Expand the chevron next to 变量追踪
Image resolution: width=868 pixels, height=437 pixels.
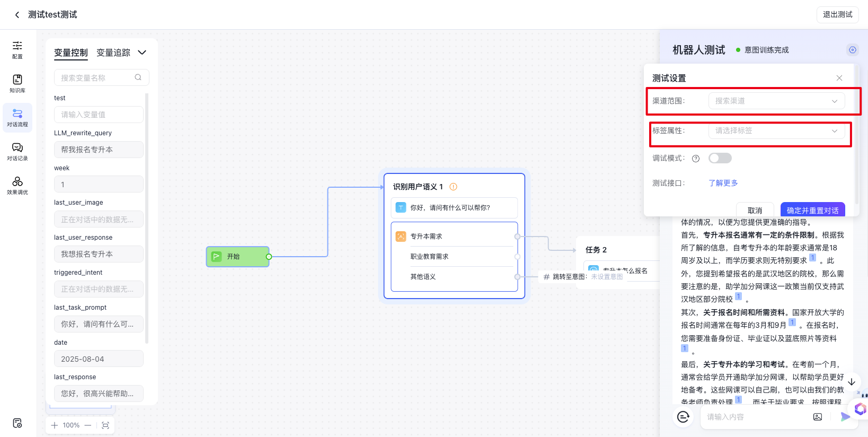click(x=142, y=53)
